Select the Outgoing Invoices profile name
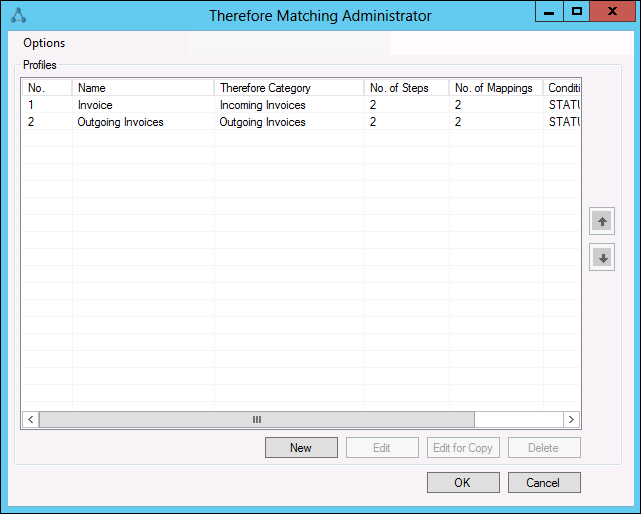The width and height of the screenshot is (641, 514). coord(120,122)
